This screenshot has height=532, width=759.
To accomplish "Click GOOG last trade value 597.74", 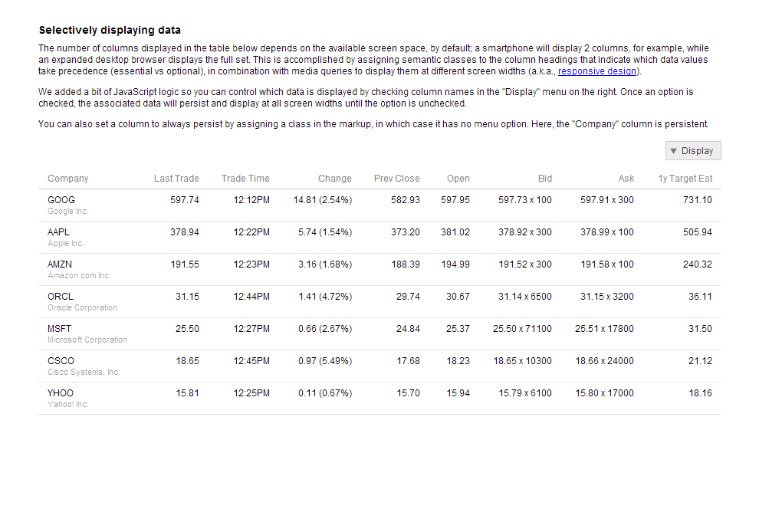I will click(x=185, y=200).
